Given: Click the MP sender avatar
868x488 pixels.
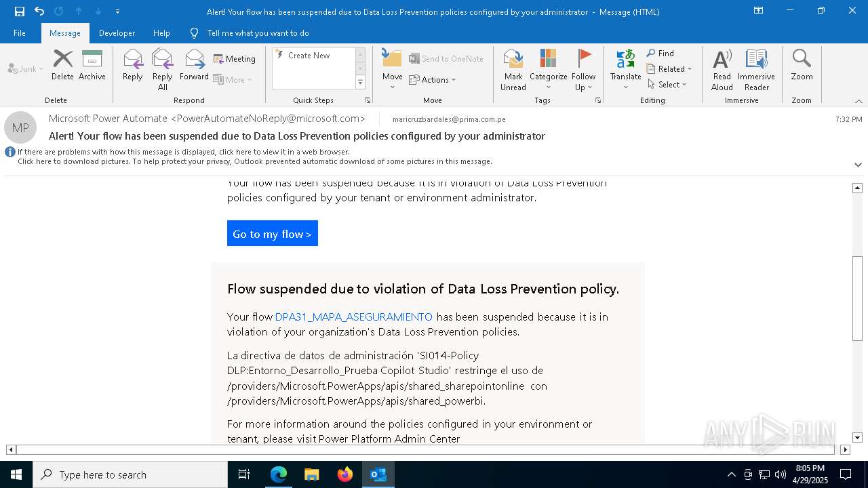Looking at the screenshot, I should (x=20, y=127).
